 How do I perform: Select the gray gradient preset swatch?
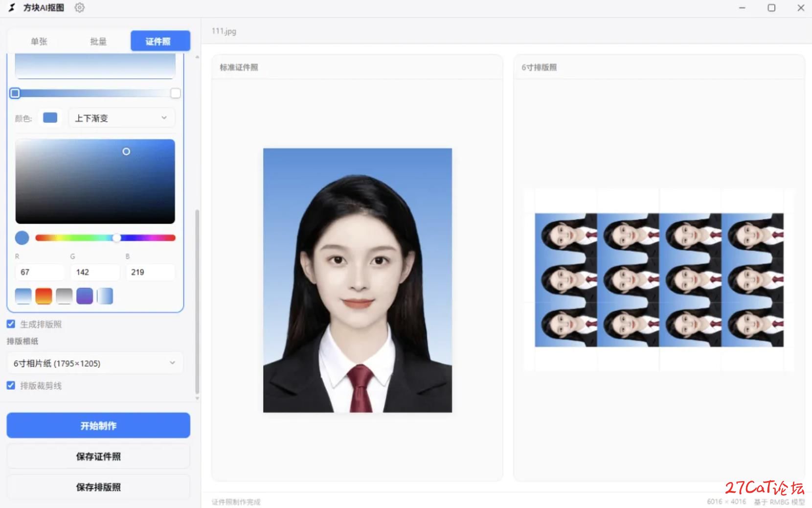click(64, 296)
